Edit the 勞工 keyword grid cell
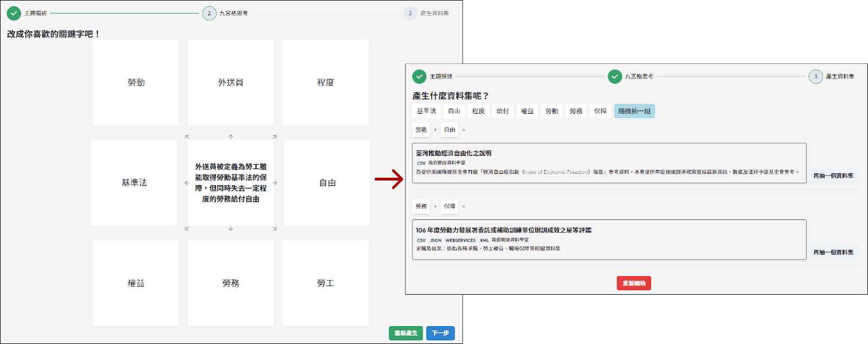The image size is (868, 344). click(x=325, y=283)
